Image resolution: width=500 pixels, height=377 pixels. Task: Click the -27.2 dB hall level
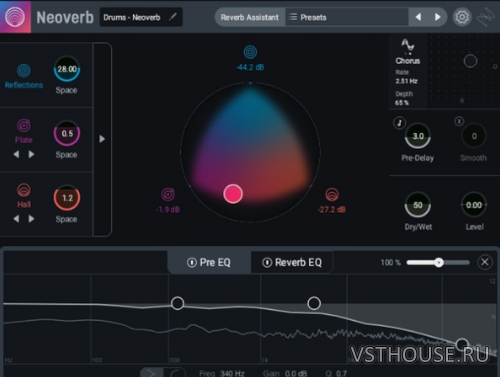coord(332,209)
